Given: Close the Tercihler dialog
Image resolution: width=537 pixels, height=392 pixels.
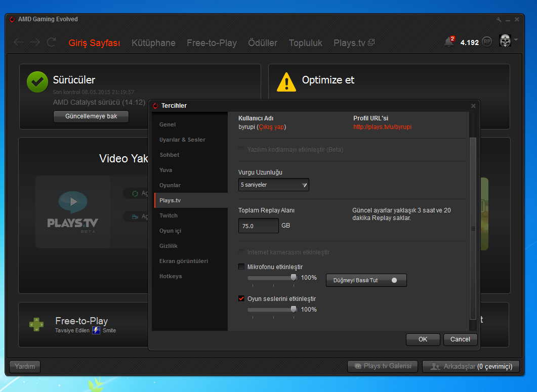Looking at the screenshot, I should (473, 106).
